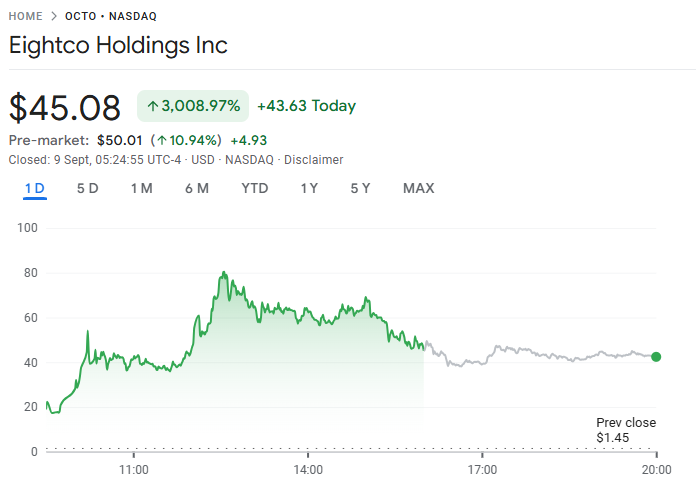Switch to the 5Y range tab

361,188
